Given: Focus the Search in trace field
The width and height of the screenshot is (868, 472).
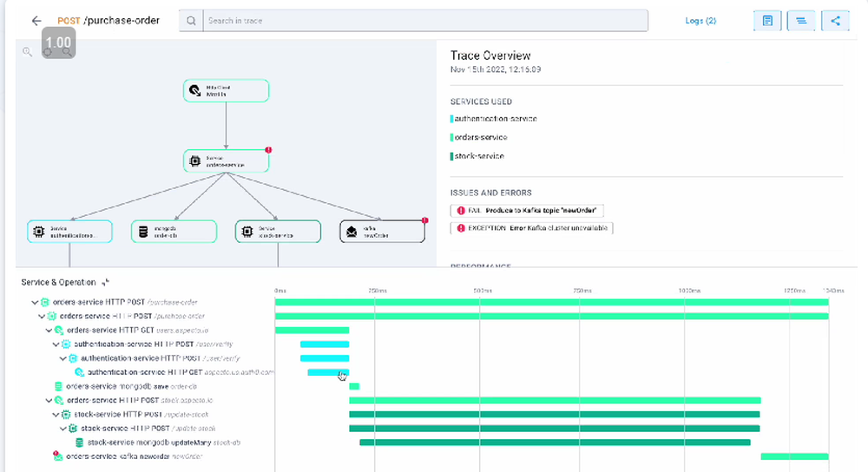Looking at the screenshot, I should [425, 21].
